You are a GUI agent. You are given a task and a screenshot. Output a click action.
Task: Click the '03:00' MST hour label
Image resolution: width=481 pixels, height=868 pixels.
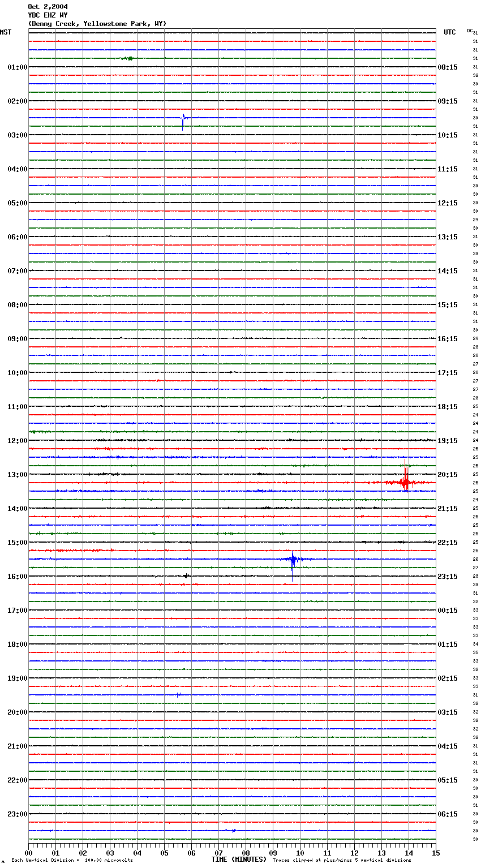point(17,135)
